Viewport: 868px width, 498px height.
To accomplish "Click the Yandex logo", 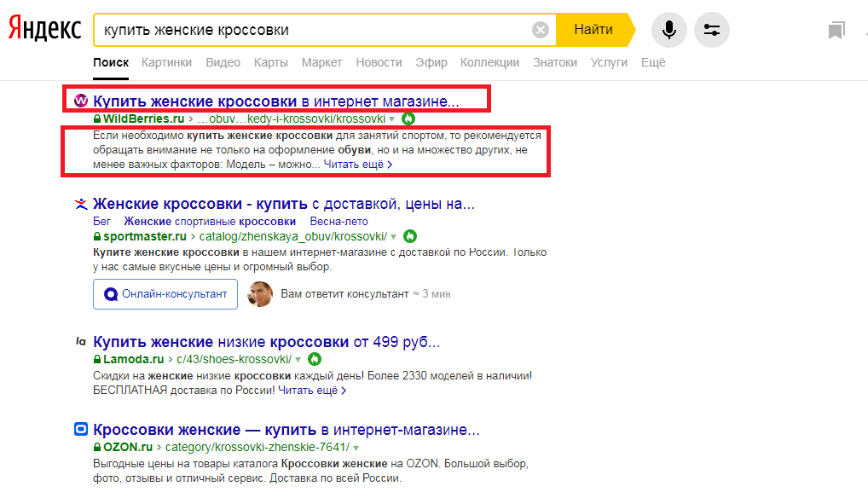I will pos(45,29).
